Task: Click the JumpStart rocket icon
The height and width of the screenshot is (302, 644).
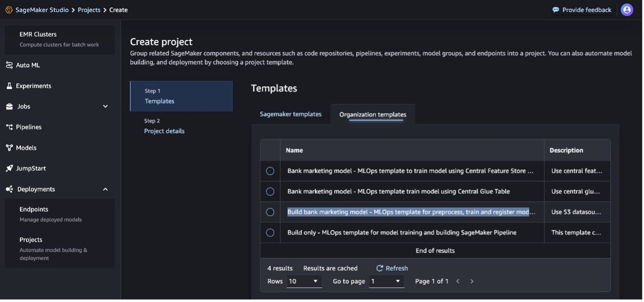Action: 9,169
